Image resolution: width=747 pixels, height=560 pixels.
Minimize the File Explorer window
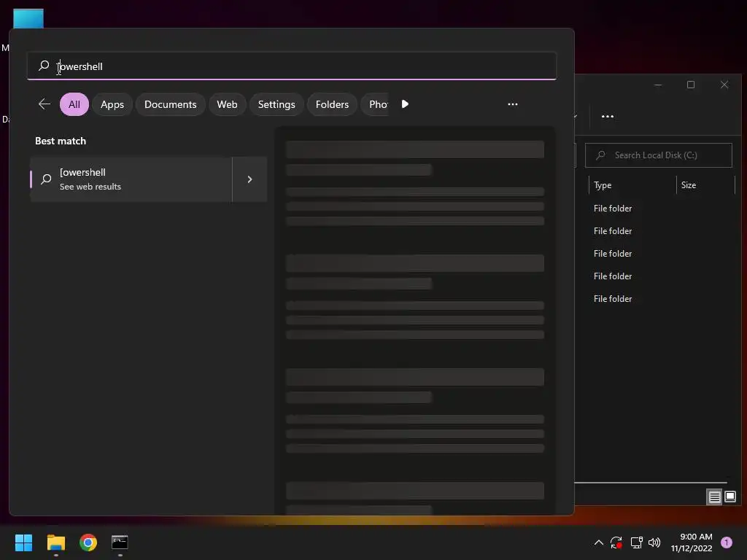658,85
